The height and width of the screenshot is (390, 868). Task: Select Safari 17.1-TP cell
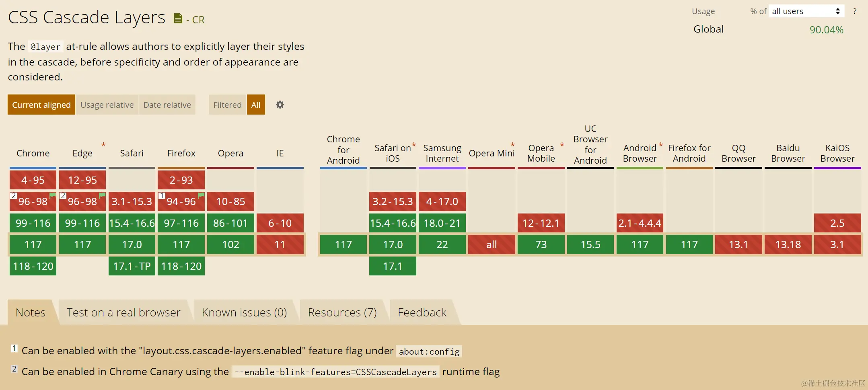coord(132,266)
